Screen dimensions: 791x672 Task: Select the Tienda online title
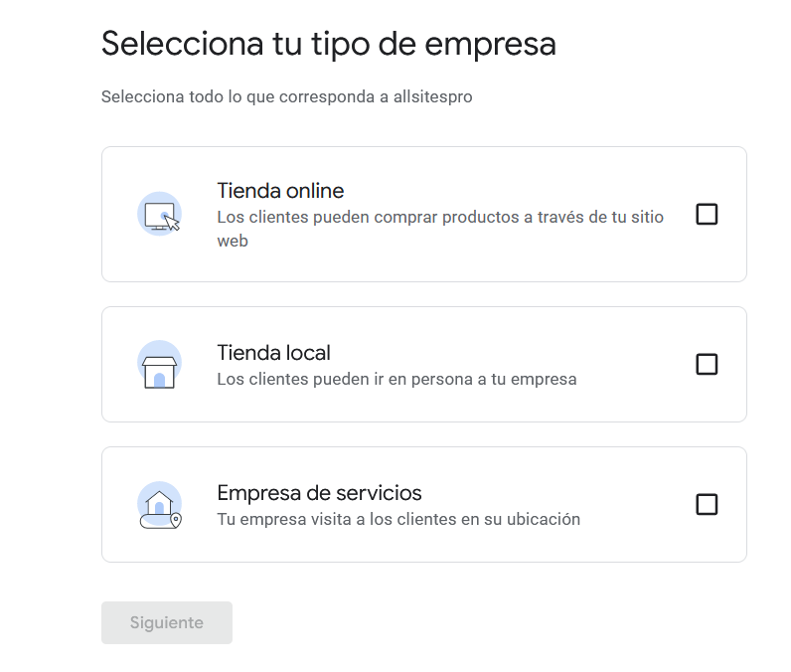pos(280,191)
